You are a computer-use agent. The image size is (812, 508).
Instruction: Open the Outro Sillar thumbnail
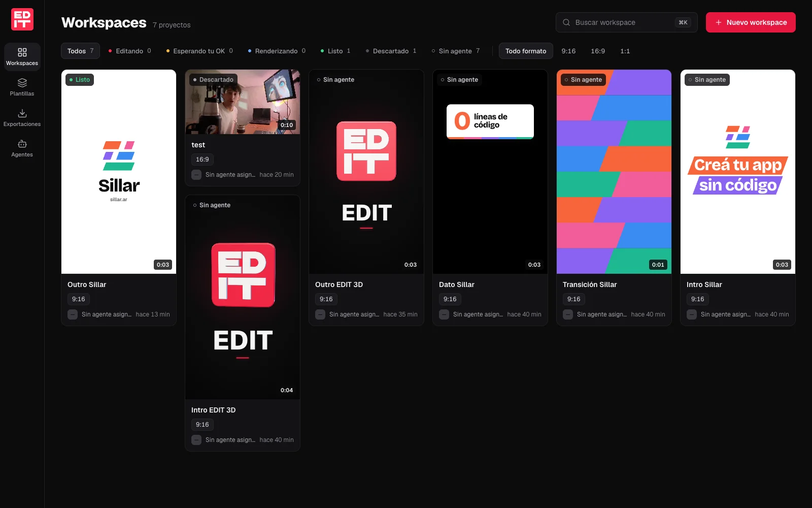pos(119,172)
